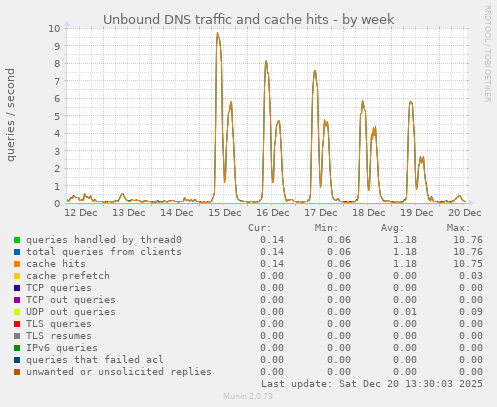Click the lime 'UDP out queries' swatch
This screenshot has width=497, height=407.
click(17, 312)
